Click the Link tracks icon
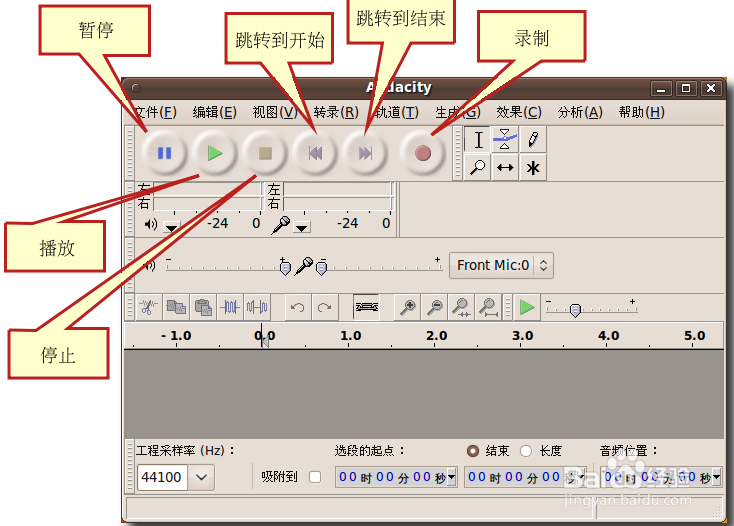Image resolution: width=734 pixels, height=526 pixels. pyautogui.click(x=367, y=307)
